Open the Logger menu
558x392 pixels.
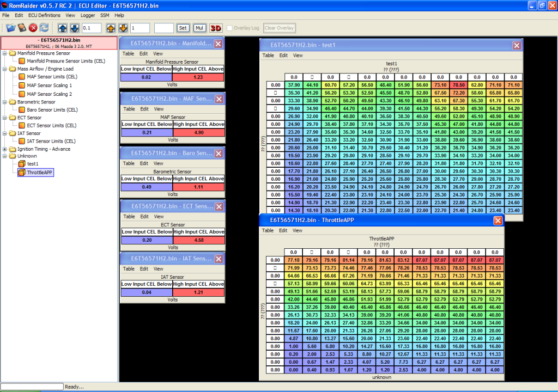click(x=87, y=15)
